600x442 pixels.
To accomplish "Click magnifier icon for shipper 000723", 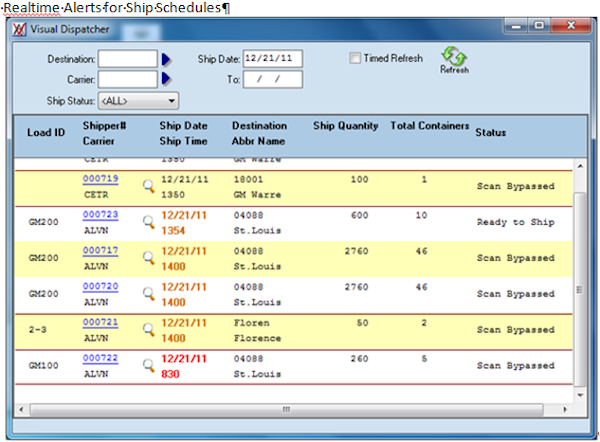I will coord(148,222).
